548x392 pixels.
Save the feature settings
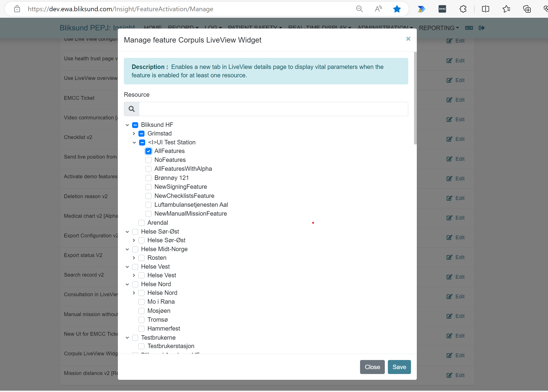click(x=399, y=367)
